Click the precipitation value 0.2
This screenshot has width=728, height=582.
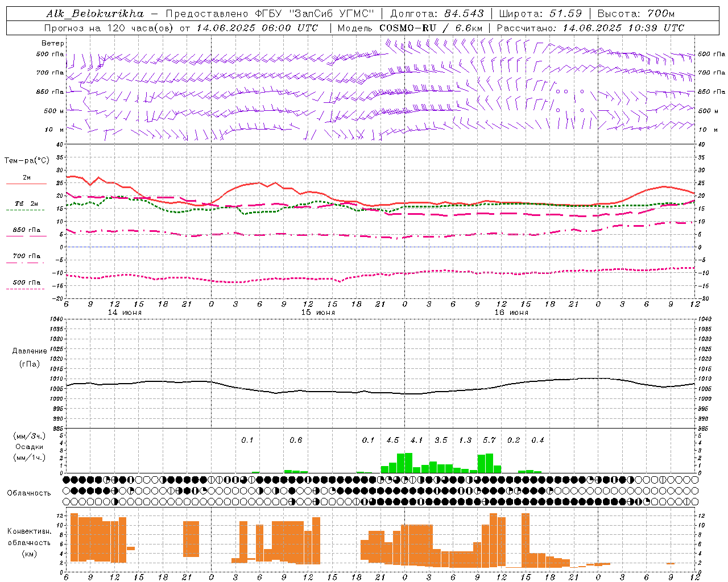point(514,440)
